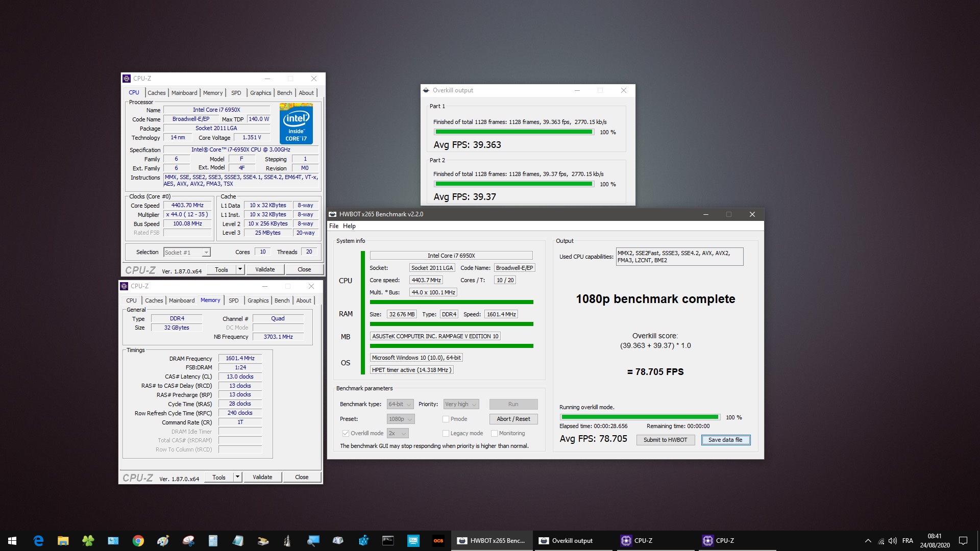Open the Socket #1 selection dropdown
Screen dimensions: 980x551
click(187, 253)
